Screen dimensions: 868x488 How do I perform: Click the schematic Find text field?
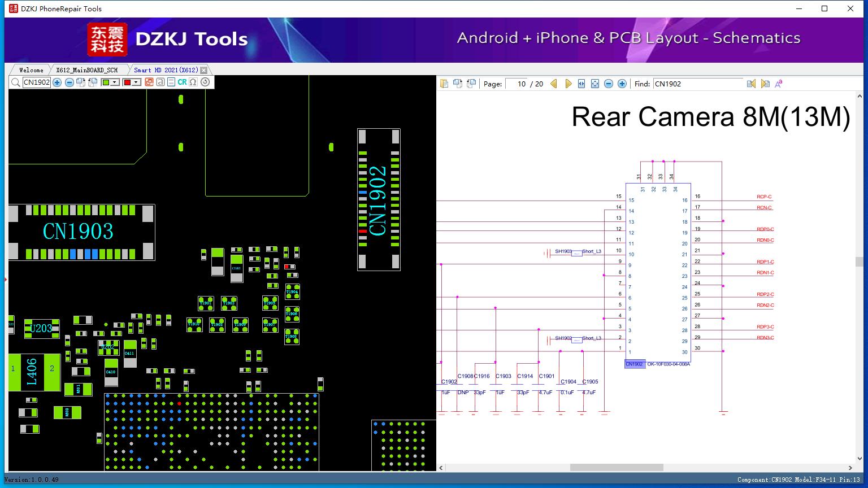pos(697,84)
